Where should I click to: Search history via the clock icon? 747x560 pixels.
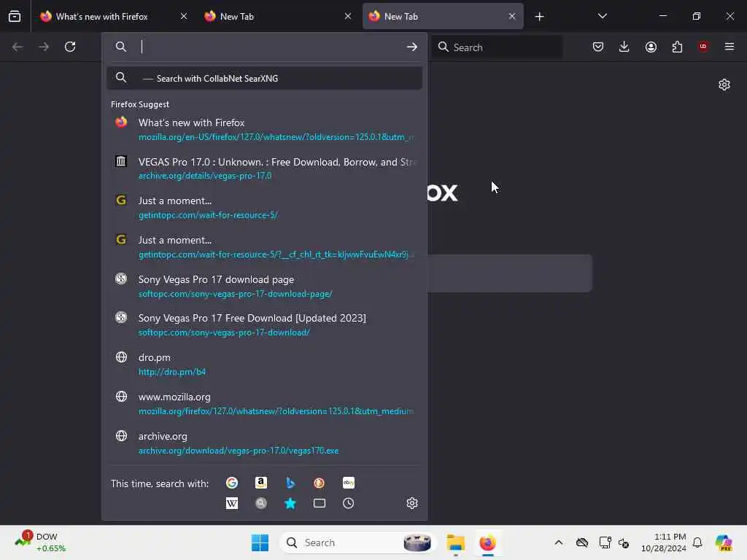(348, 503)
